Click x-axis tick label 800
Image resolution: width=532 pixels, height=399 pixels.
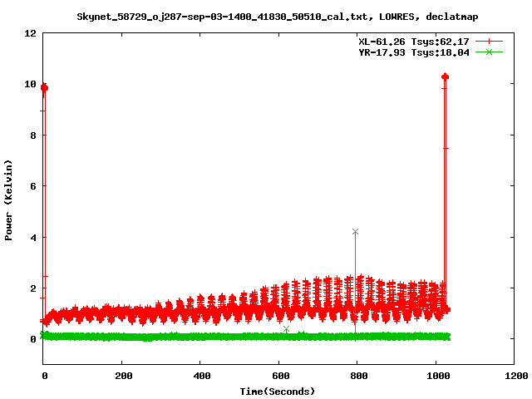click(359, 376)
